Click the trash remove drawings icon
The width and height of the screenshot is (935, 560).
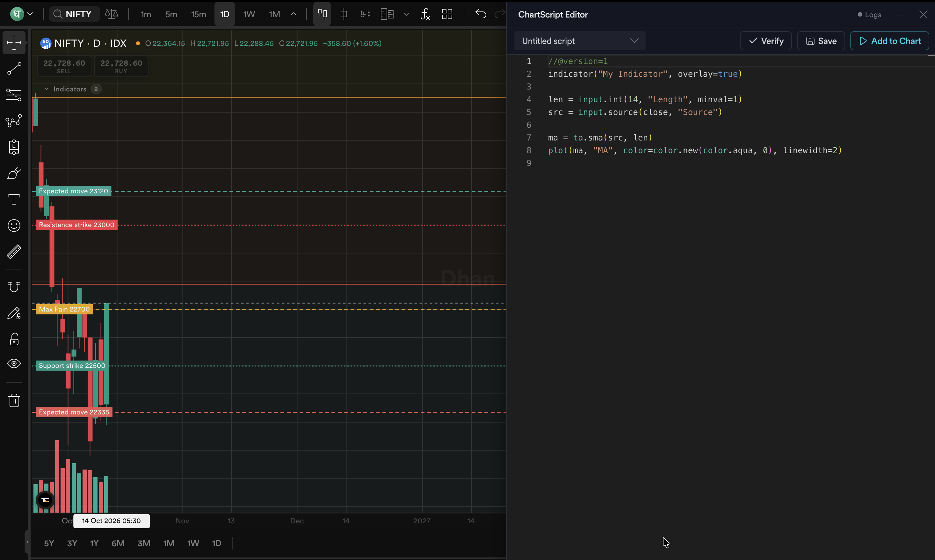click(x=14, y=400)
